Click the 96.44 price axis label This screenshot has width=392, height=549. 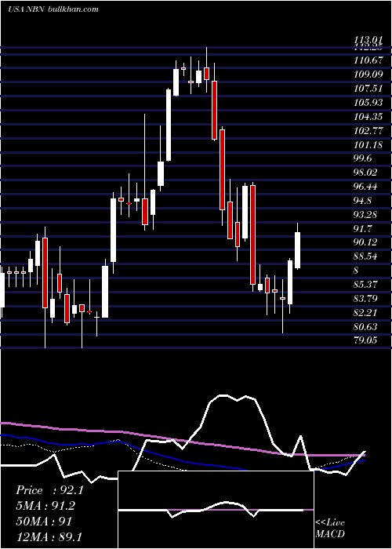(365, 187)
